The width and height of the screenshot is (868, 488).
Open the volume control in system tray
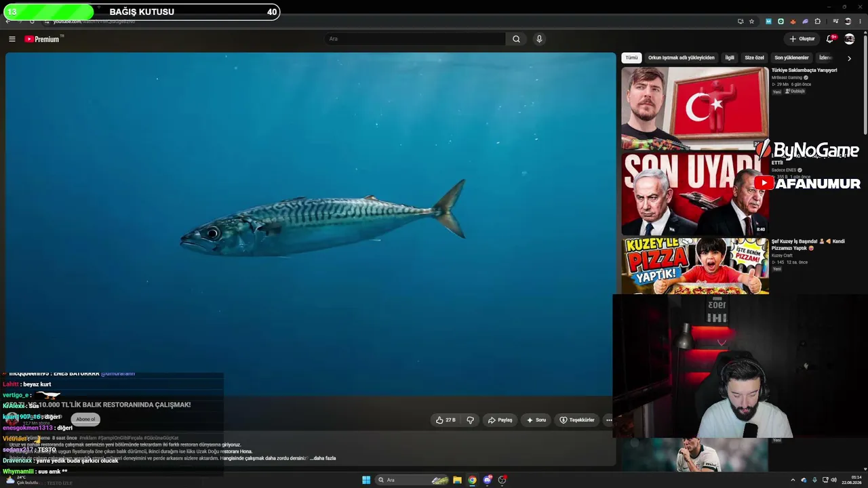tap(833, 480)
